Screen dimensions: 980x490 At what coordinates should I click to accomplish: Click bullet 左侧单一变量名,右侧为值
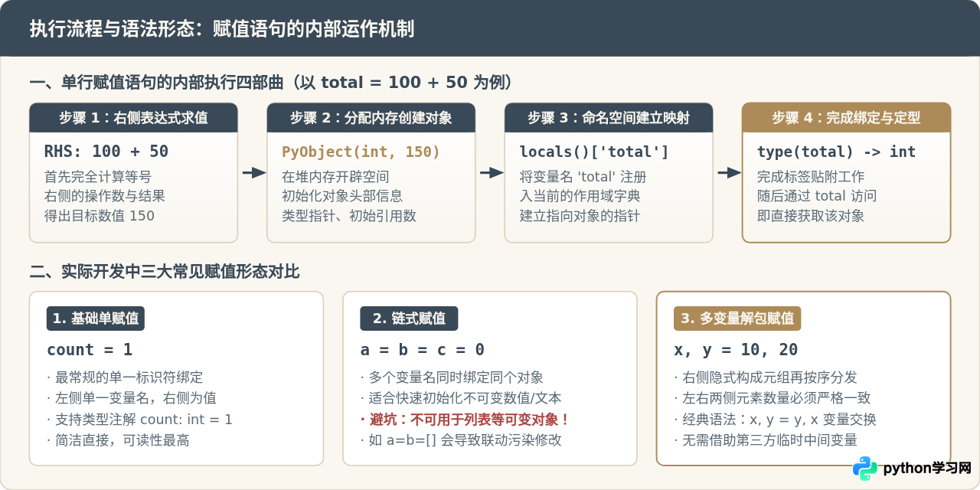pyautogui.click(x=132, y=398)
